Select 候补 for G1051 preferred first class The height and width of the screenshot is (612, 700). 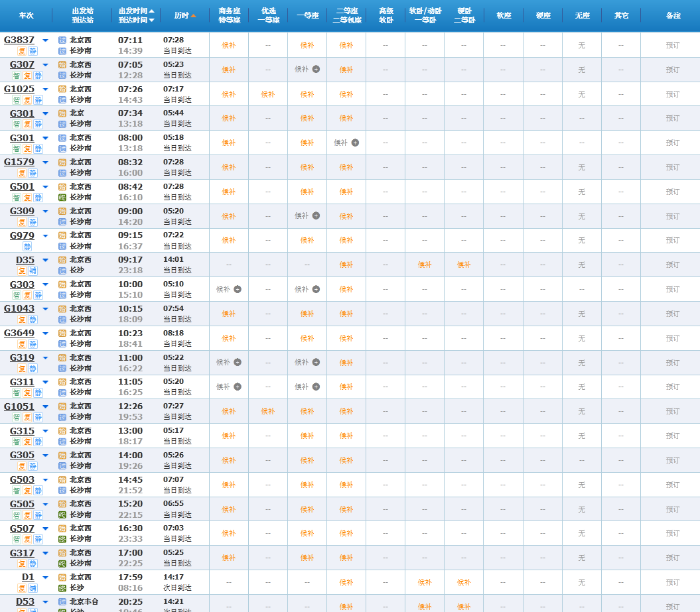point(267,411)
